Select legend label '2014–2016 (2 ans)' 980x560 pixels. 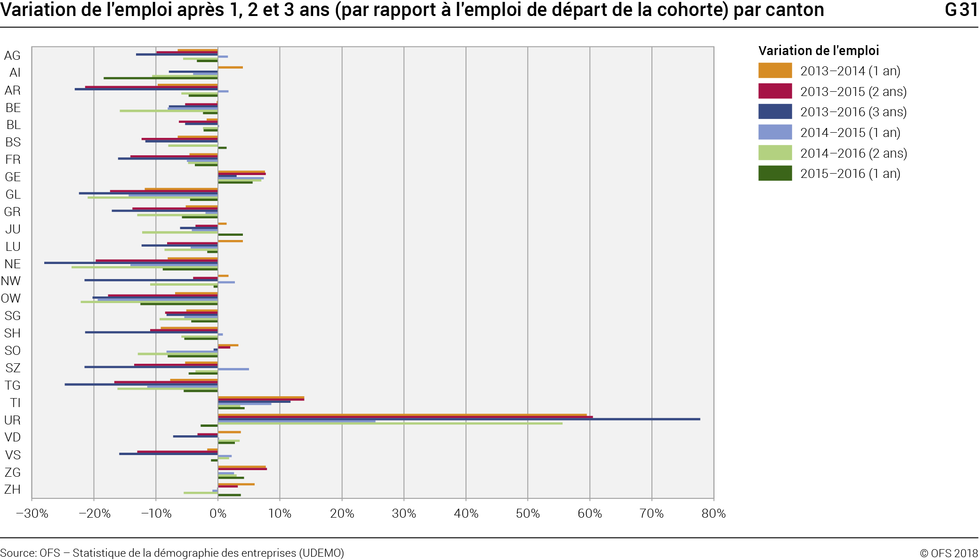(853, 153)
